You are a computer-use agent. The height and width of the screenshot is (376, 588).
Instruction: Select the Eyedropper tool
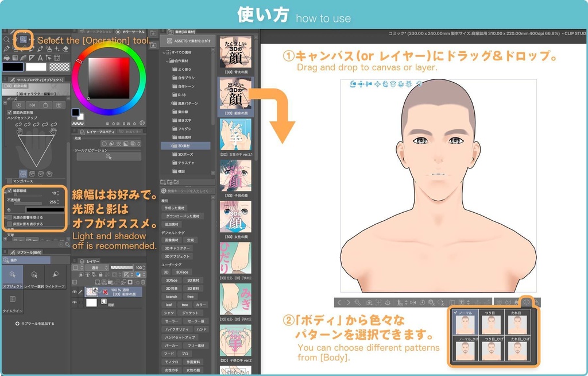tap(58, 38)
